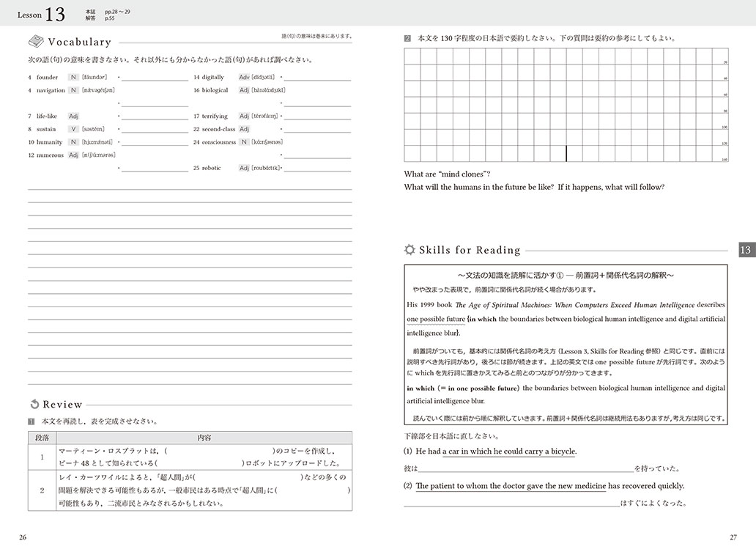Click the open-book icon beside Vocabulary
The height and width of the screenshot is (549, 756).
(36, 43)
